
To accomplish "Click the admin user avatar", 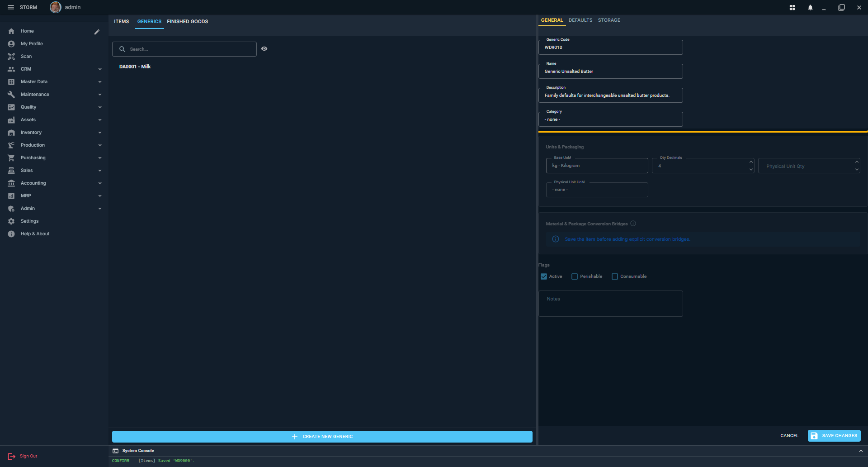I will click(x=56, y=7).
